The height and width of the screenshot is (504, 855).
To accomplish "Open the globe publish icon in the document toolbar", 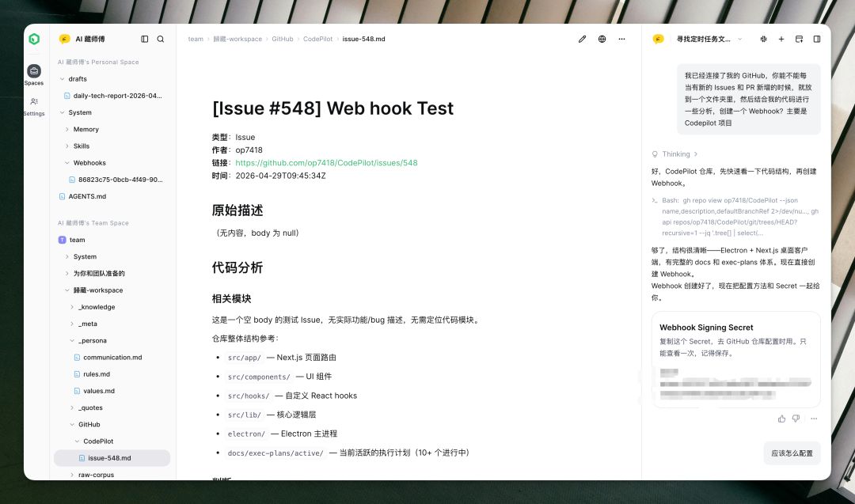I will point(602,39).
